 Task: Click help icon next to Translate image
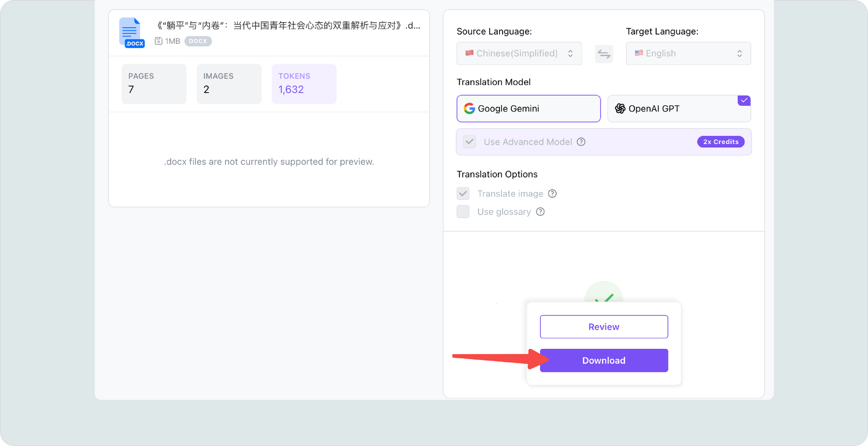(x=552, y=193)
